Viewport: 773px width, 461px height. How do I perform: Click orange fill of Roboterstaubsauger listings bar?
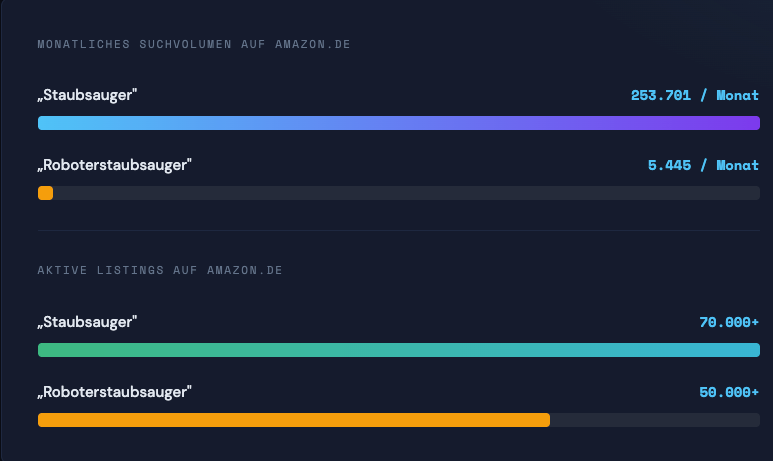pyautogui.click(x=290, y=420)
